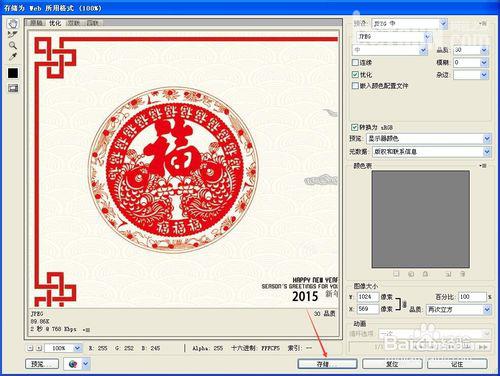
Task: Enable the 连续 (Progressive) checkbox
Action: (355, 62)
